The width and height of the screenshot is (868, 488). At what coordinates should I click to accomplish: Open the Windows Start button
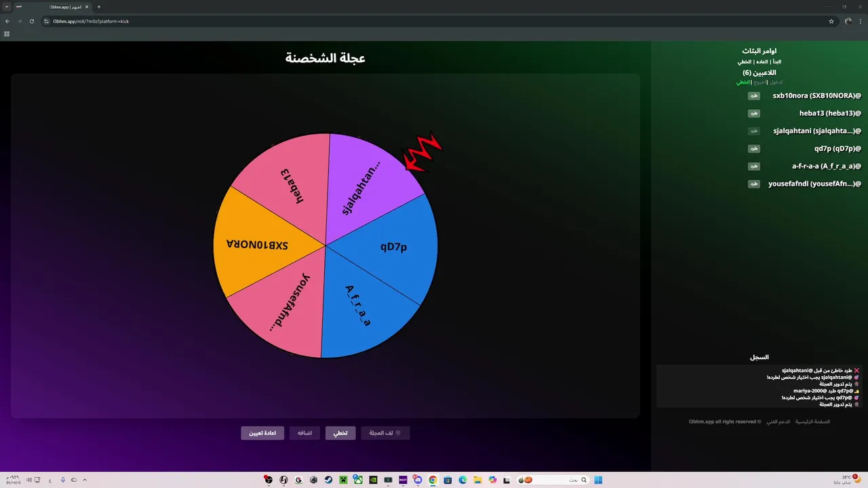pos(598,480)
